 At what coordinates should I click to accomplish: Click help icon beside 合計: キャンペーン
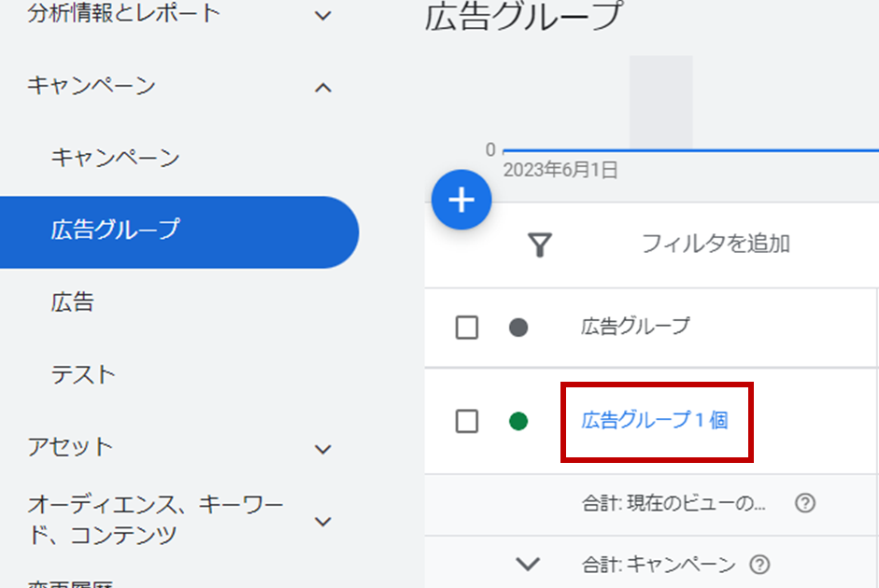click(759, 564)
